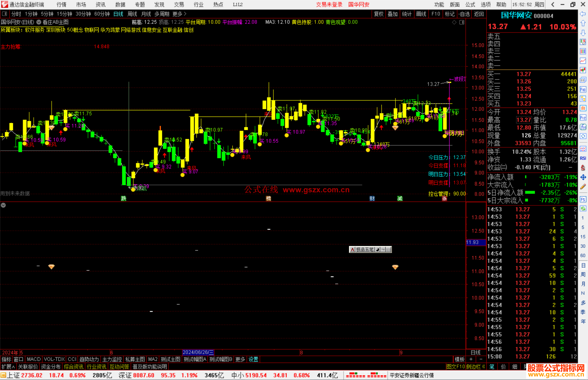Open the F10 info icon in sidebar
The height and width of the screenshot is (380, 588).
coord(583,89)
